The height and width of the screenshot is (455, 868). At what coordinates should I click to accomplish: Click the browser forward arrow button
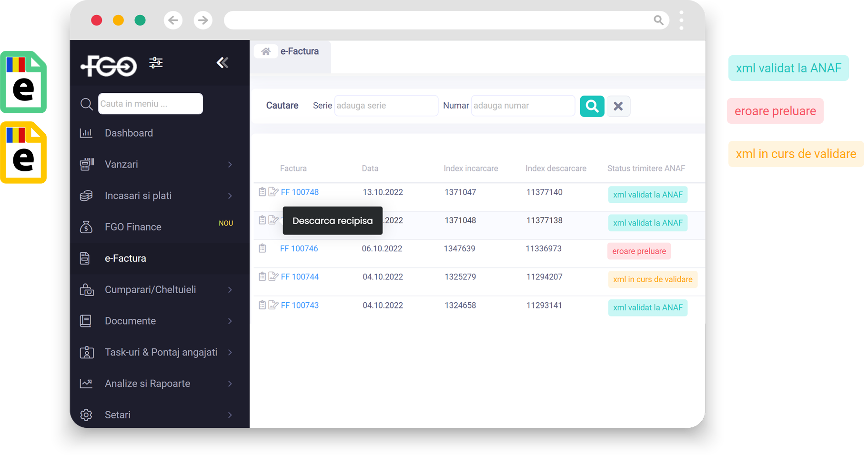[203, 20]
